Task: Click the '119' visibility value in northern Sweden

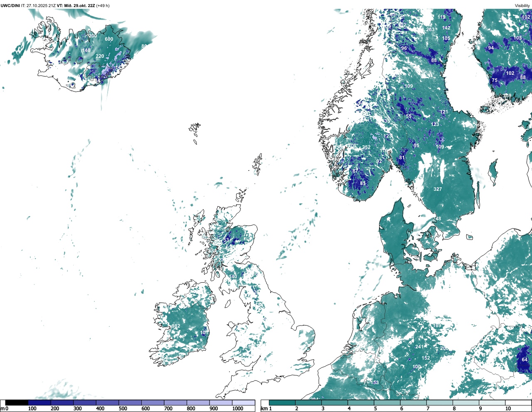Action: point(442,17)
